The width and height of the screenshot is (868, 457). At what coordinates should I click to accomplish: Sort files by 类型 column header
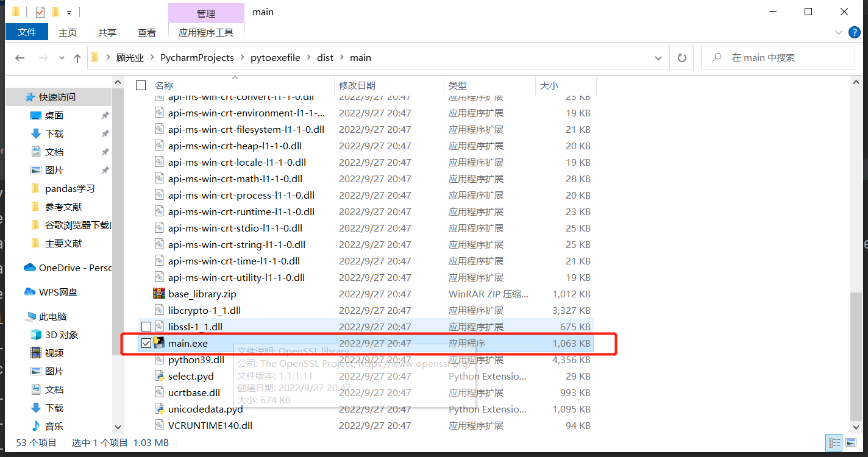pyautogui.click(x=458, y=85)
